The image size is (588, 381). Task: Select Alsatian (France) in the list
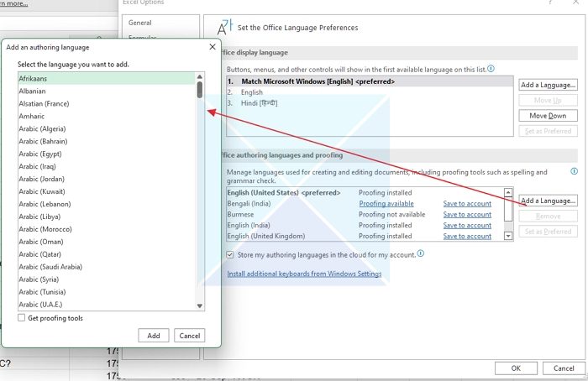point(107,103)
